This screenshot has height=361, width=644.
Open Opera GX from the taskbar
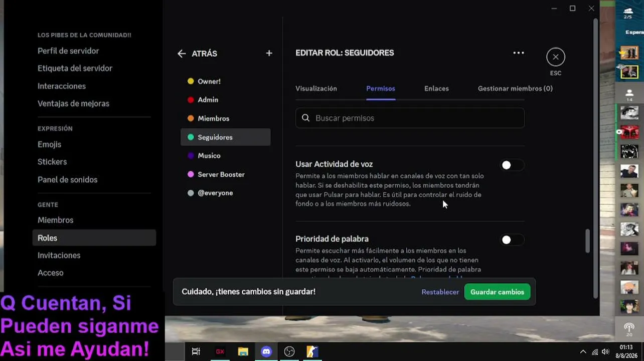point(220,351)
